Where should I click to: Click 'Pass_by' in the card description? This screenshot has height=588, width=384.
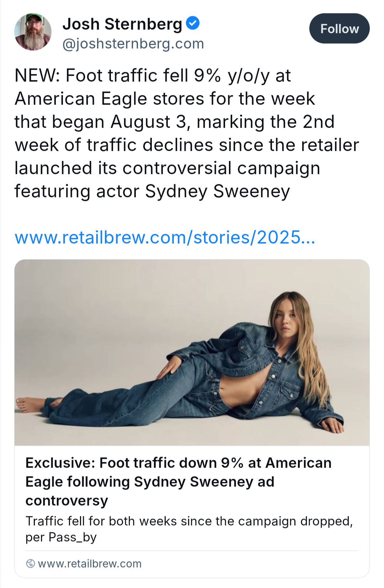point(73,537)
